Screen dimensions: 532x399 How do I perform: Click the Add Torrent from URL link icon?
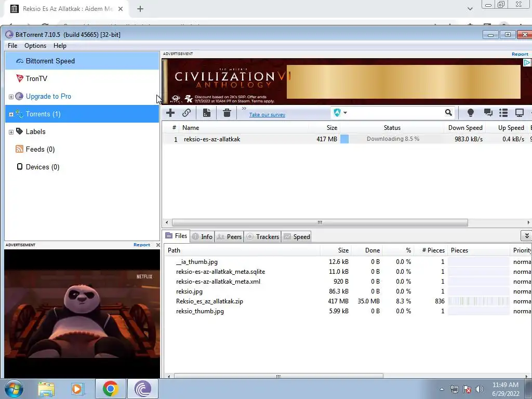click(187, 113)
